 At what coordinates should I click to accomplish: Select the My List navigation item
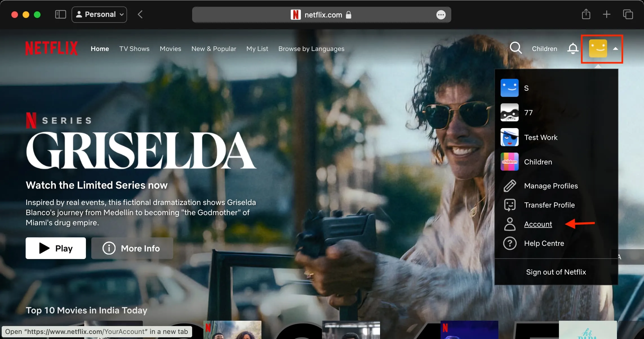257,48
